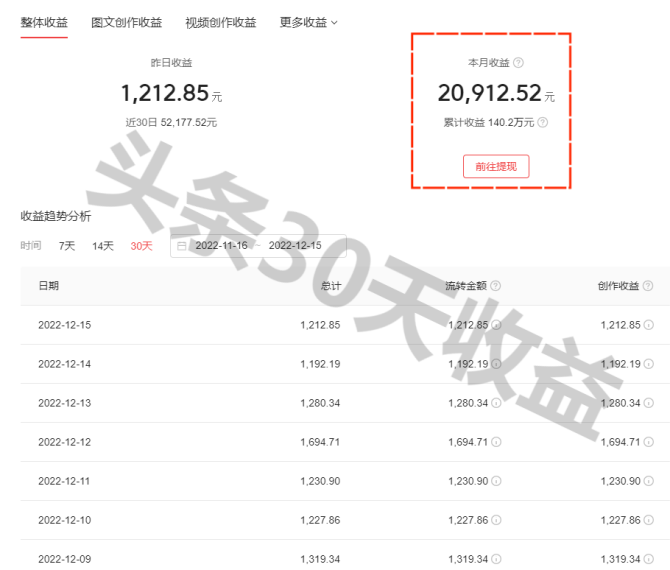Click help icon next to 本月收益
The image size is (670, 570).
[x=518, y=63]
